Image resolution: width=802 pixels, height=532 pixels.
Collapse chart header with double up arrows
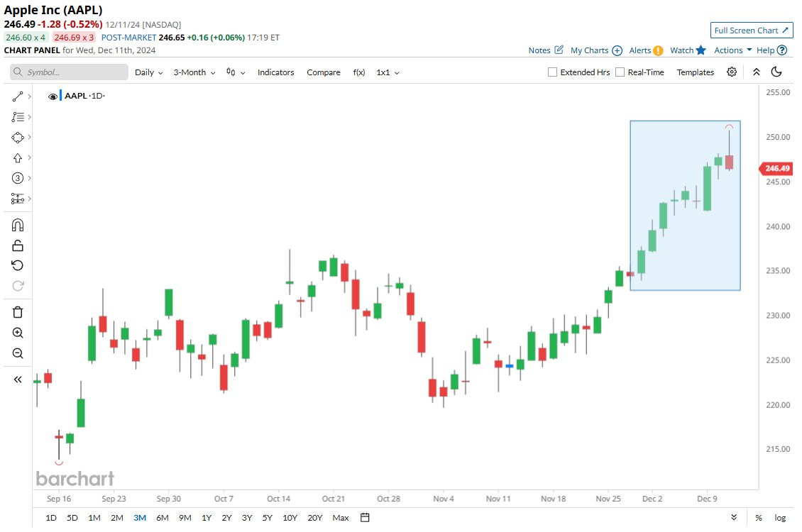757,72
